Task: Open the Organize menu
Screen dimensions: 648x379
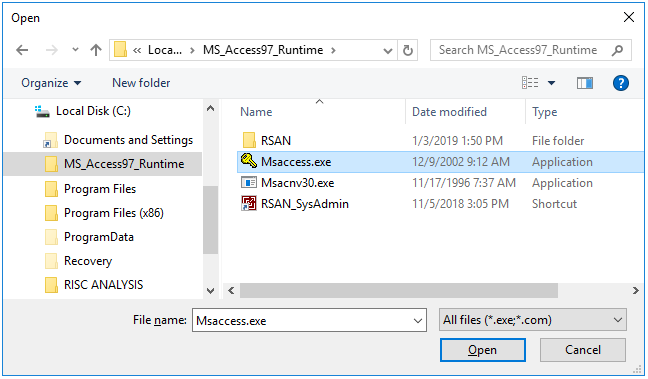Action: (x=51, y=83)
